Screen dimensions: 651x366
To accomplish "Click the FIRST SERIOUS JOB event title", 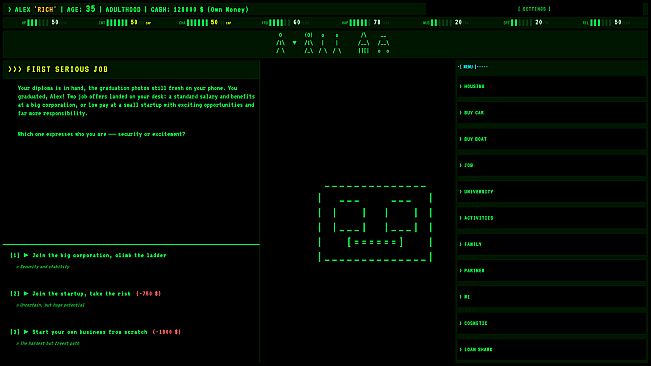I will tap(67, 69).
